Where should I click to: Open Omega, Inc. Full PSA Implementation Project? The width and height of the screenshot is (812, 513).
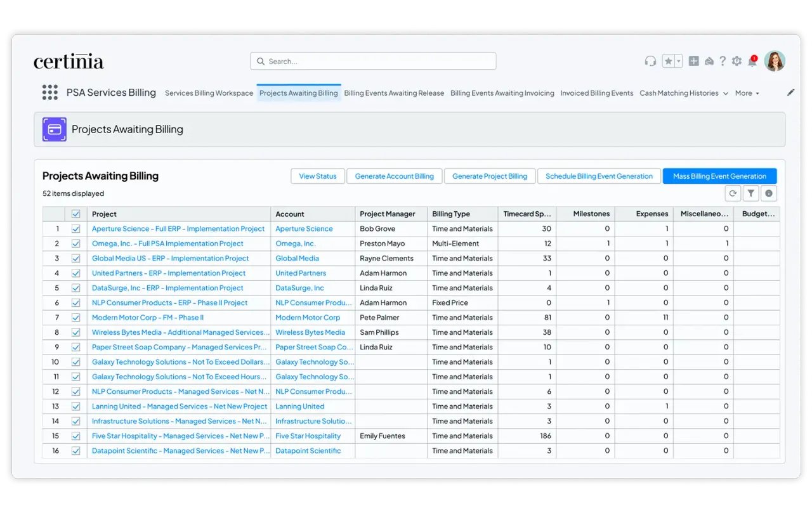coord(167,244)
